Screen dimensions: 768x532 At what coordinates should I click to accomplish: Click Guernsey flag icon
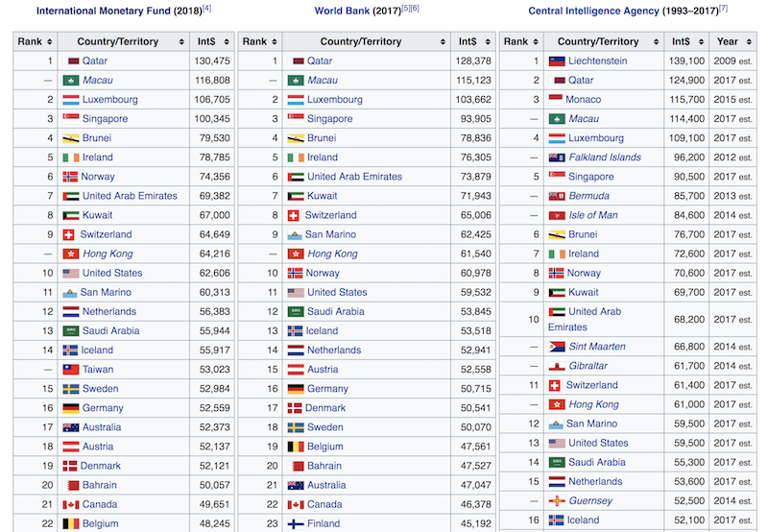coord(557,501)
